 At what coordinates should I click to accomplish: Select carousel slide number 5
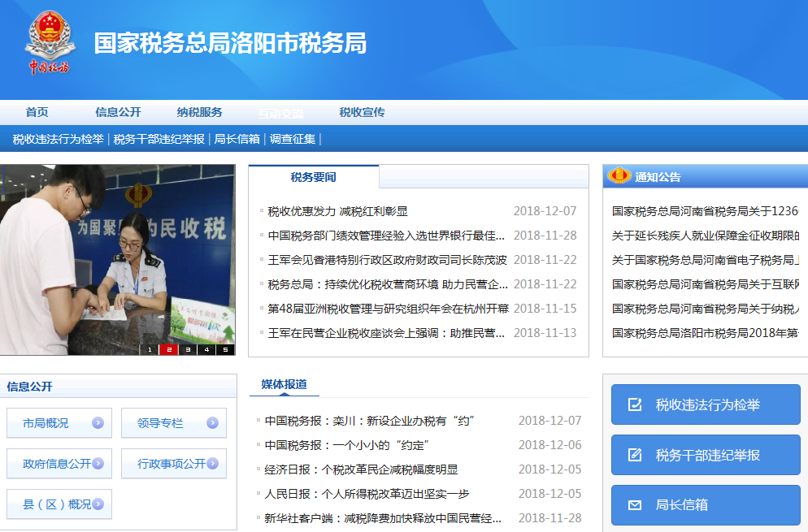[x=225, y=350]
